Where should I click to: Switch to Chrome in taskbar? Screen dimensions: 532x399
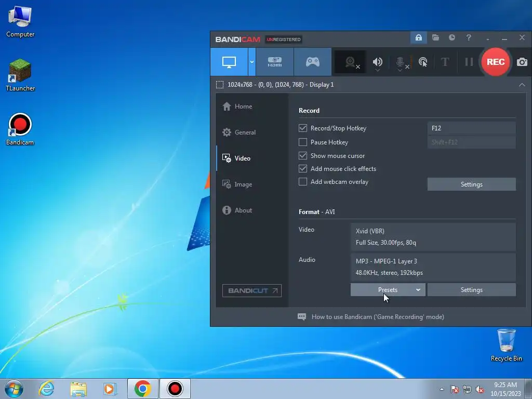tap(142, 389)
